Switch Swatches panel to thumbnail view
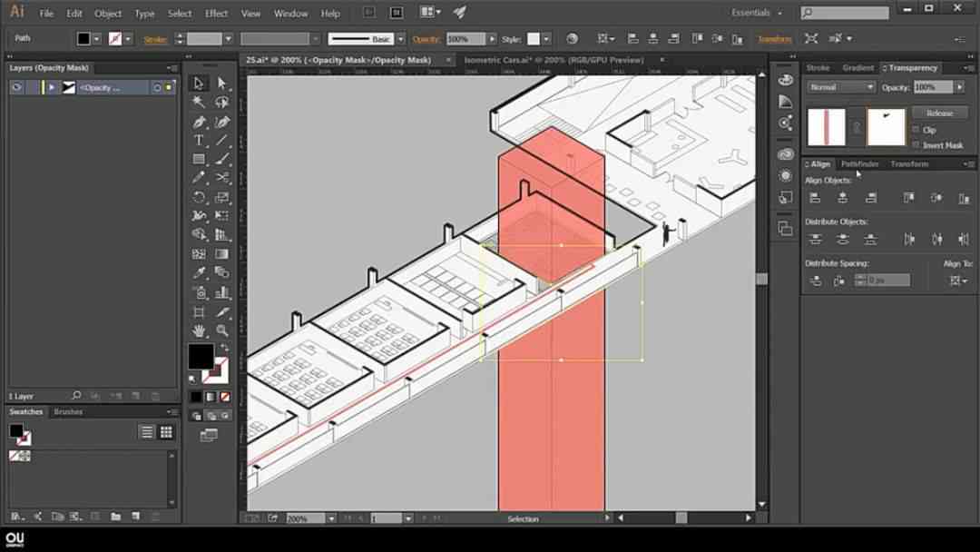Viewport: 980px width, 552px height. 166,432
